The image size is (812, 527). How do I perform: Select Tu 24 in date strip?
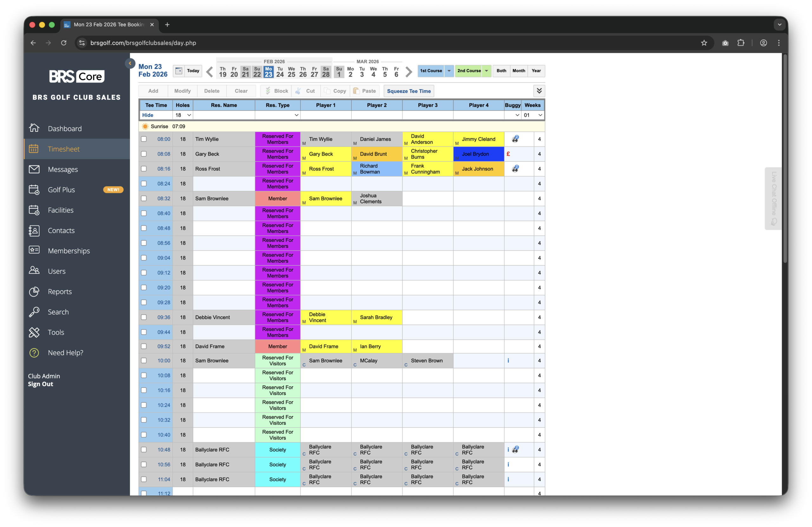[x=280, y=72]
